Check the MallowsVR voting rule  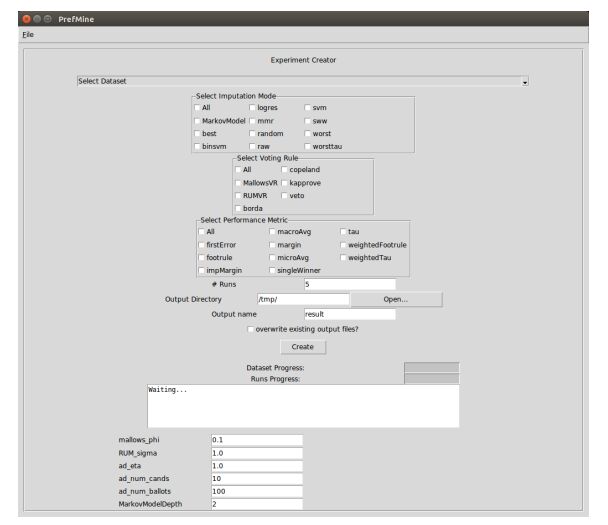pos(239,183)
